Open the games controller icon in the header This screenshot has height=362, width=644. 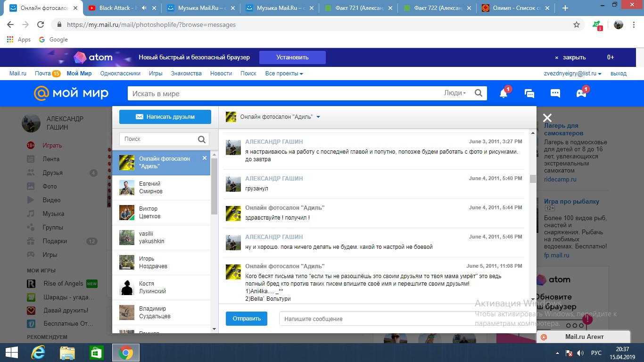click(581, 93)
